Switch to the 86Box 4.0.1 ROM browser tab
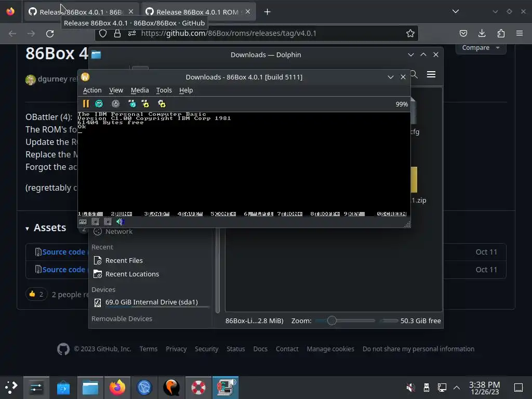 pos(197,12)
